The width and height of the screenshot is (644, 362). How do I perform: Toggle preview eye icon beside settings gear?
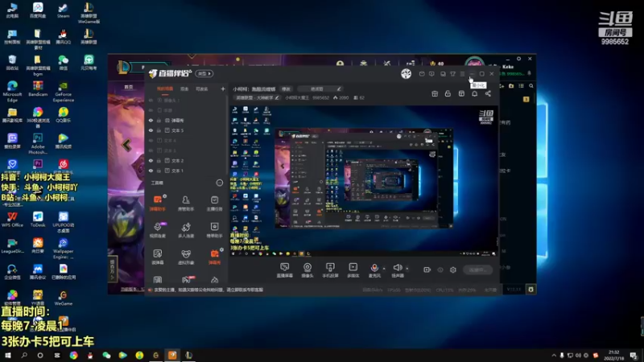pos(440,269)
